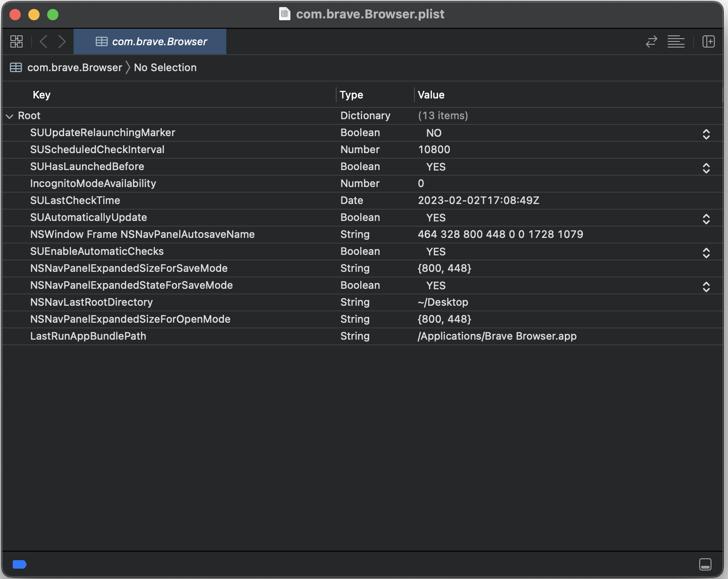The width and height of the screenshot is (728, 579).
Task: Click {800, 448} for NSNavPanelExpandedSizeForSaveMode
Action: 444,269
